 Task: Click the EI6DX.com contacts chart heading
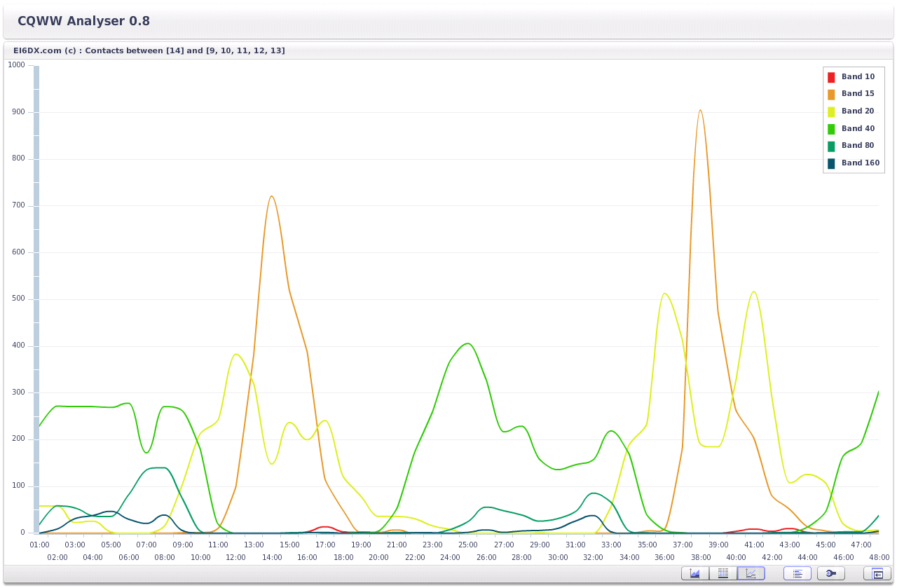(x=149, y=50)
